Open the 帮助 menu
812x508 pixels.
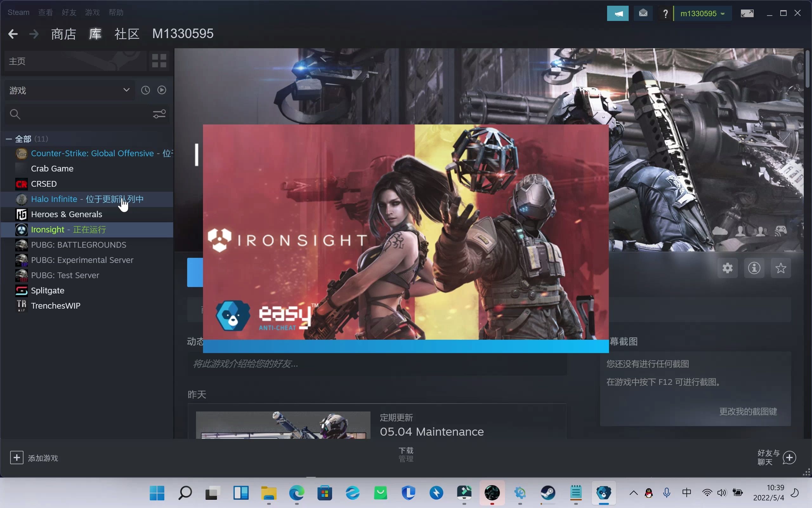pos(116,12)
